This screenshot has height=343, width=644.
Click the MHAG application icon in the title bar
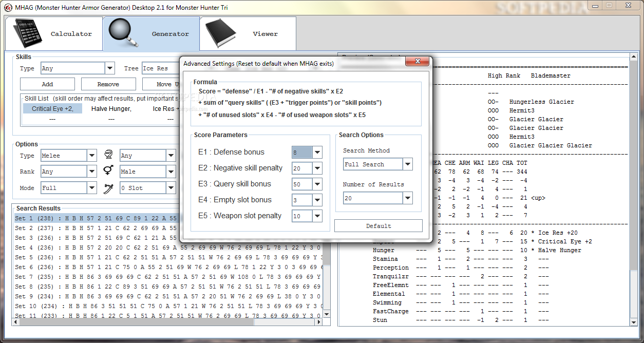pyautogui.click(x=8, y=8)
